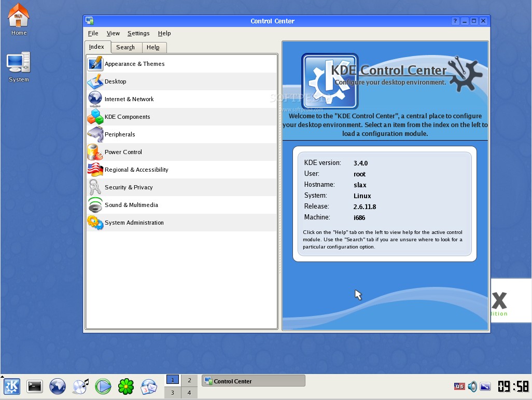Click the Desktop category icon
532x400 pixels.
click(x=95, y=81)
